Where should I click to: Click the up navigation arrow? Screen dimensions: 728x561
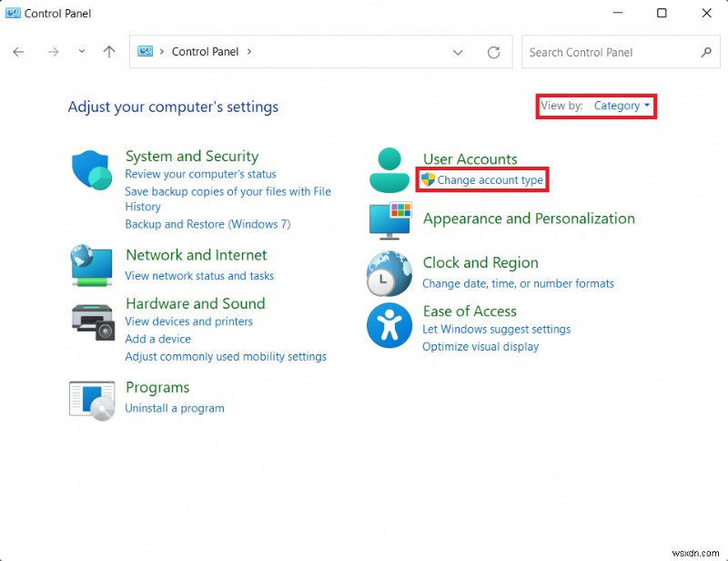[108, 52]
